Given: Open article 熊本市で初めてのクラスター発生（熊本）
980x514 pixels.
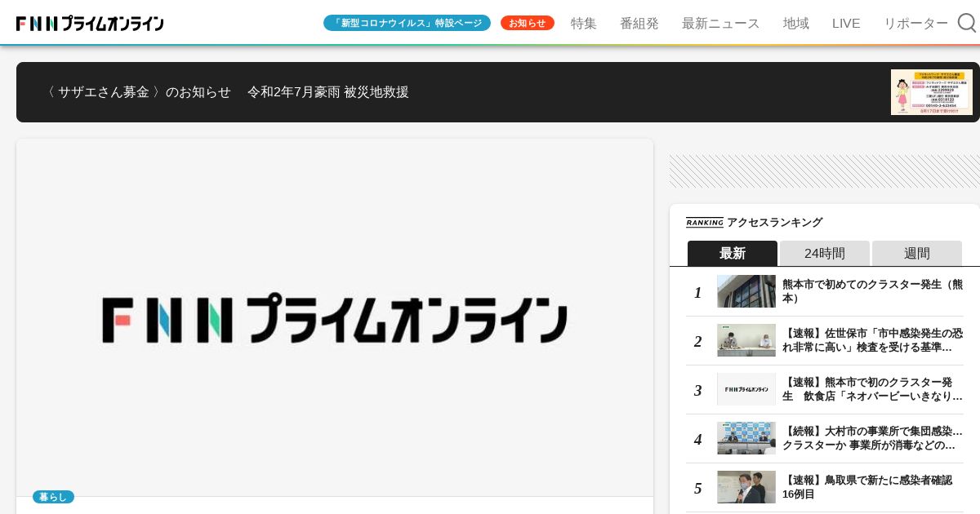Looking at the screenshot, I should coord(872,291).
